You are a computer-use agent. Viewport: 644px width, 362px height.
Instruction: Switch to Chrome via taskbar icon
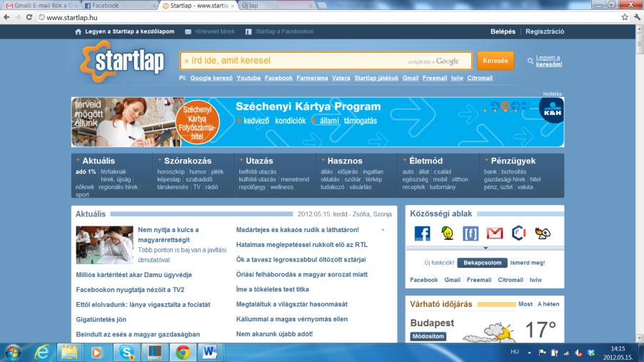tap(183, 353)
